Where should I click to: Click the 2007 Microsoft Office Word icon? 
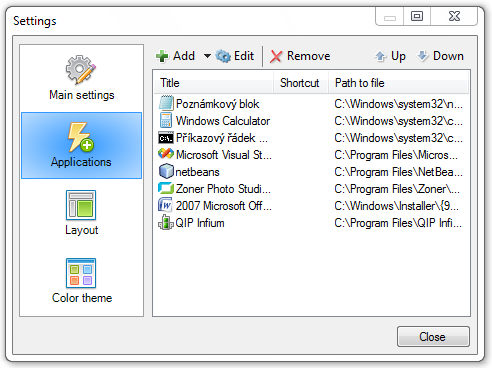165,205
